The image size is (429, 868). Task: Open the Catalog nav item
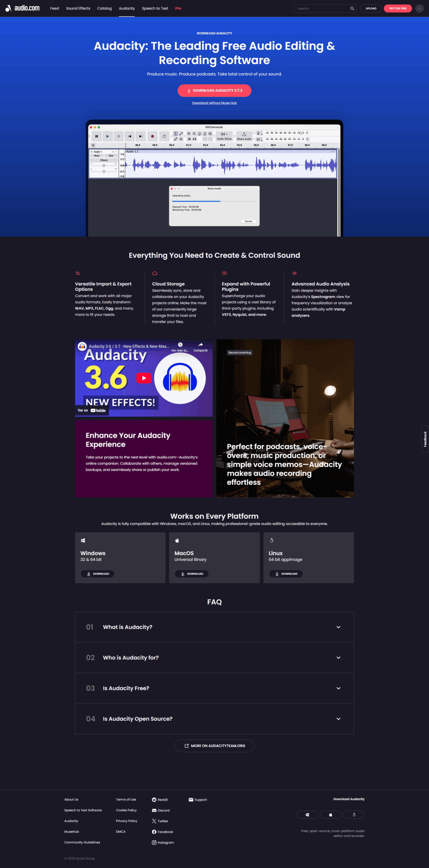[104, 8]
